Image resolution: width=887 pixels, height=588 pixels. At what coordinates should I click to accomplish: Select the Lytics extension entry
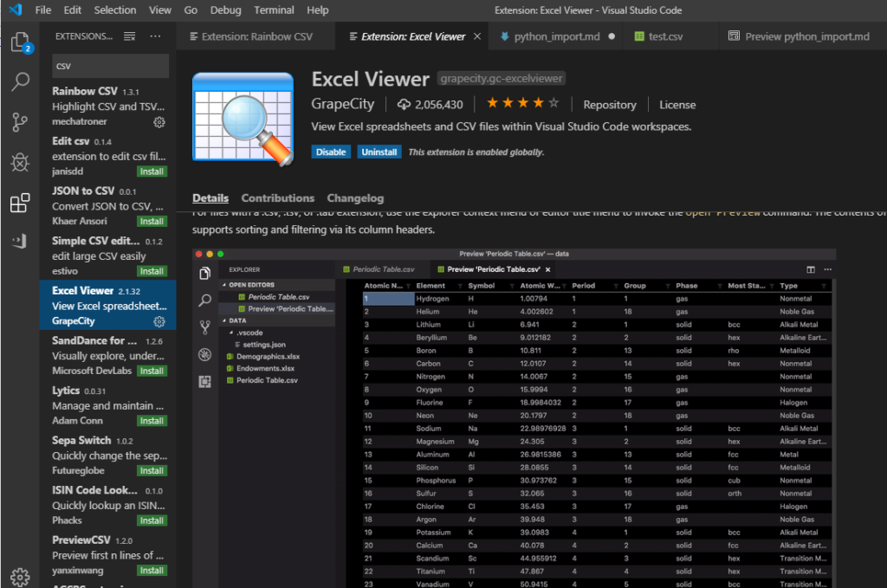108,405
